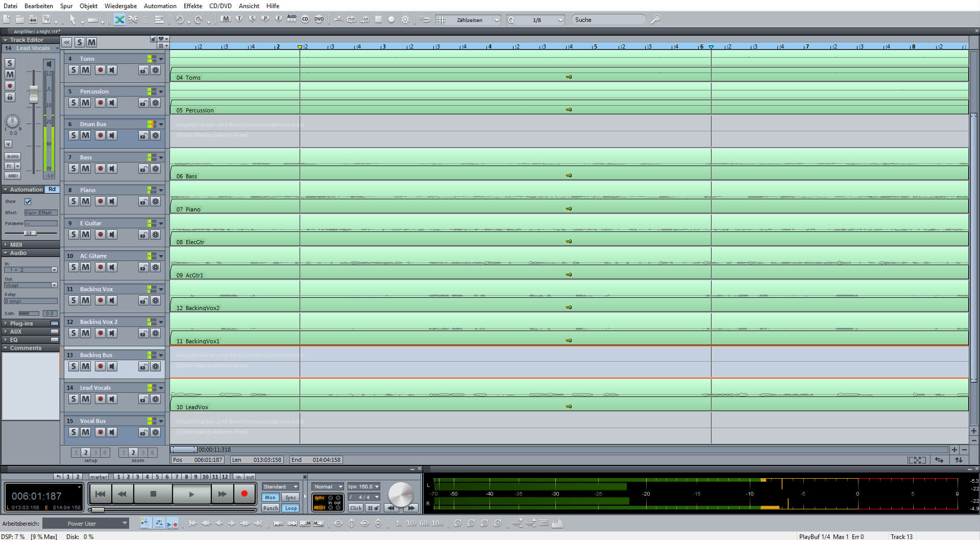Open the bpm 160.0 tempo dropdown

point(364,486)
